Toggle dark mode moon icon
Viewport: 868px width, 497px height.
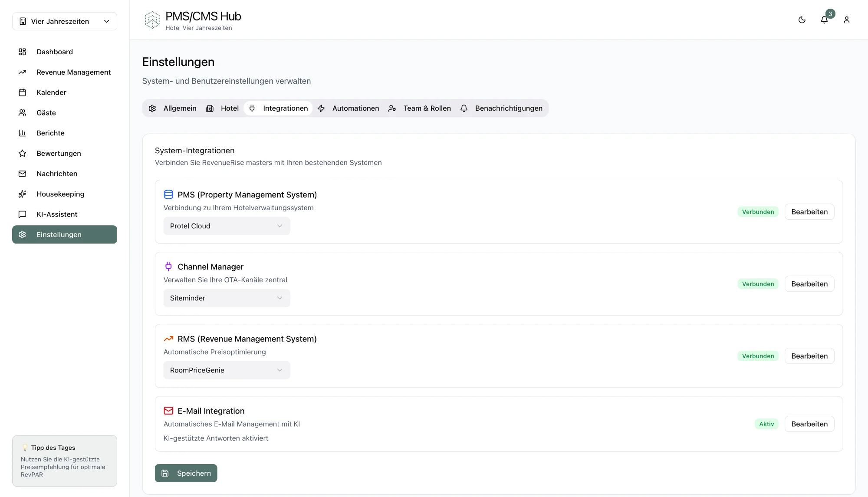point(802,20)
